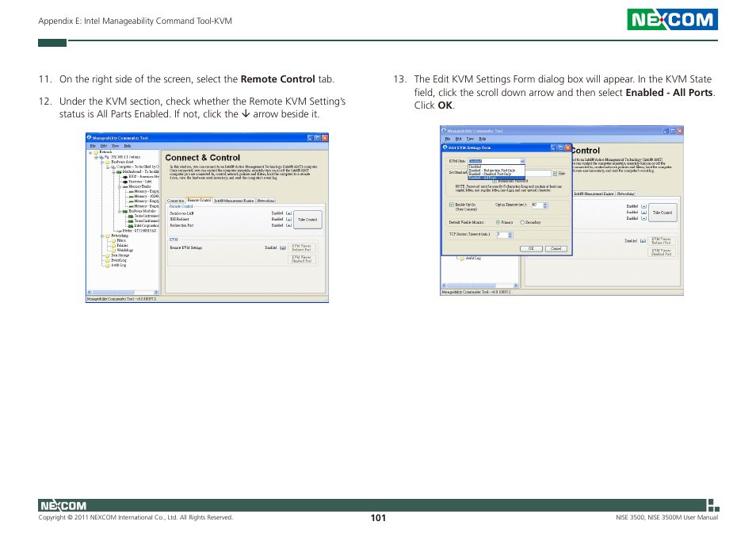Open View menu in step 12 screenshot
Viewport: 756px width, 533px height.
(115, 146)
